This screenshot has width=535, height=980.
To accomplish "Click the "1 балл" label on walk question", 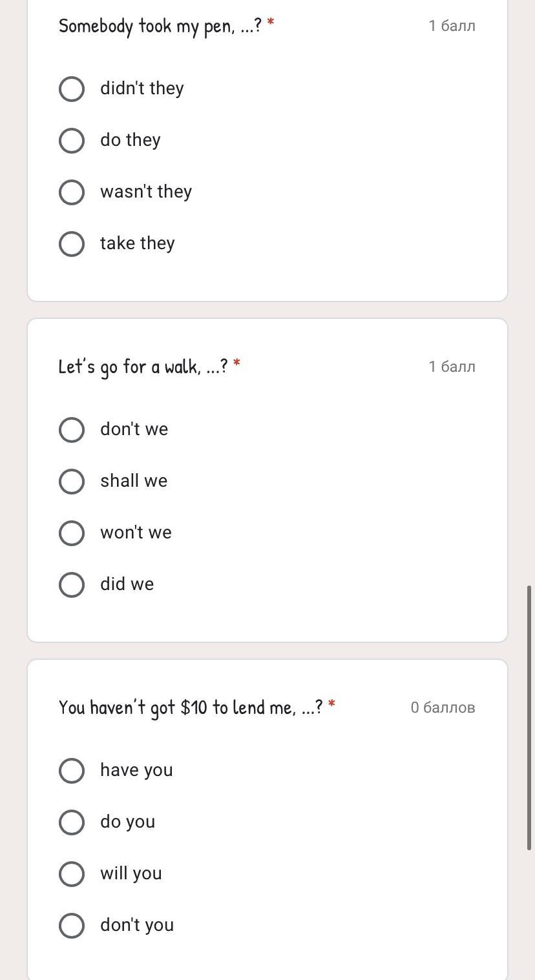I will [452, 367].
